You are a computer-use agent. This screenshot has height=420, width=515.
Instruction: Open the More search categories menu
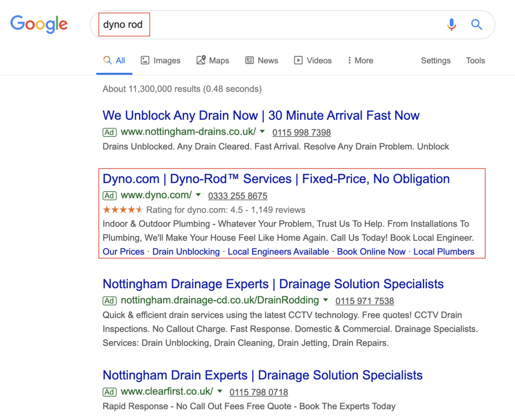pos(360,60)
